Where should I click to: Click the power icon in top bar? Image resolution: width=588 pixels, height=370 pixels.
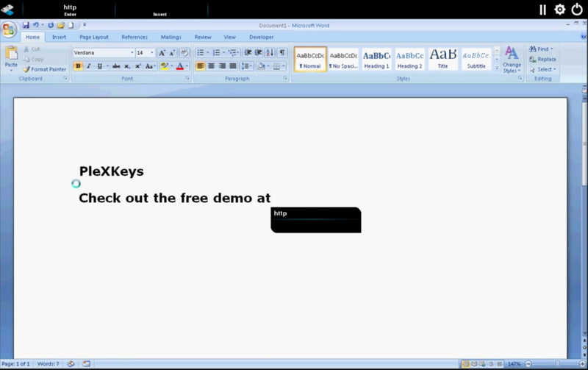pos(577,10)
